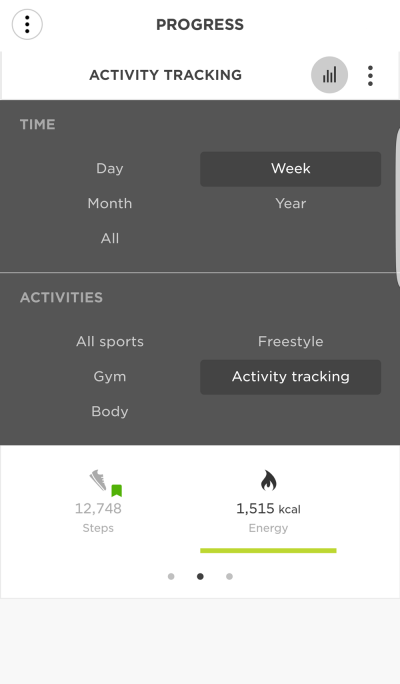The width and height of the screenshot is (400, 684).
Task: Select the Month time range
Action: click(x=110, y=203)
